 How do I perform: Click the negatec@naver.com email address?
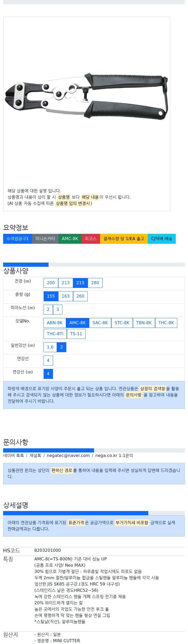[68, 456]
